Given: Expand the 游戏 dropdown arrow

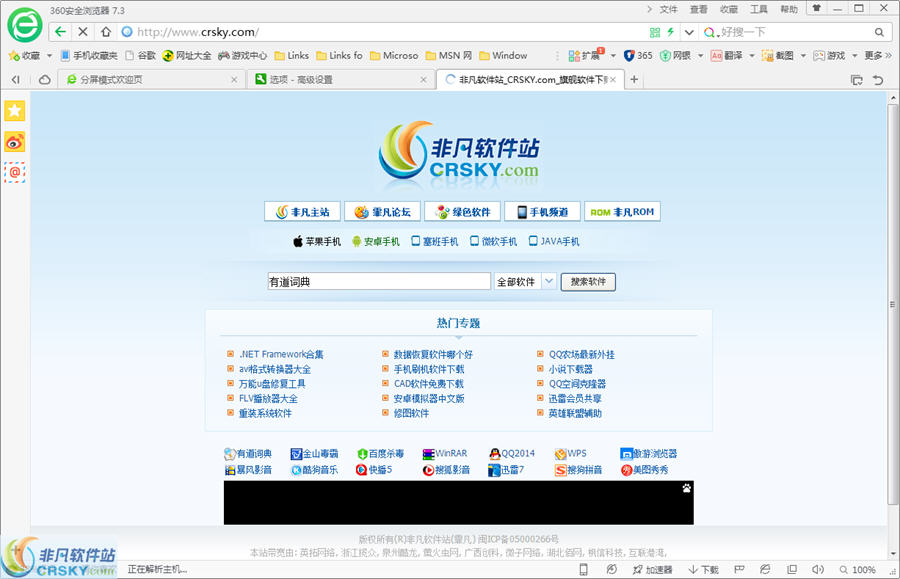Looking at the screenshot, I should pos(854,56).
